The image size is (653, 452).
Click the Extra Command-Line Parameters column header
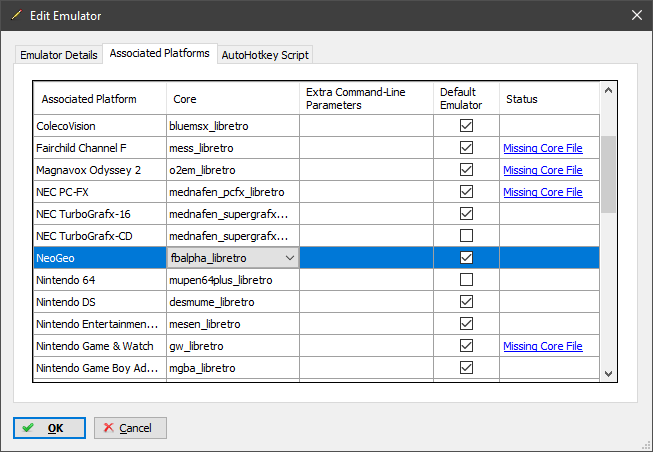(366, 99)
